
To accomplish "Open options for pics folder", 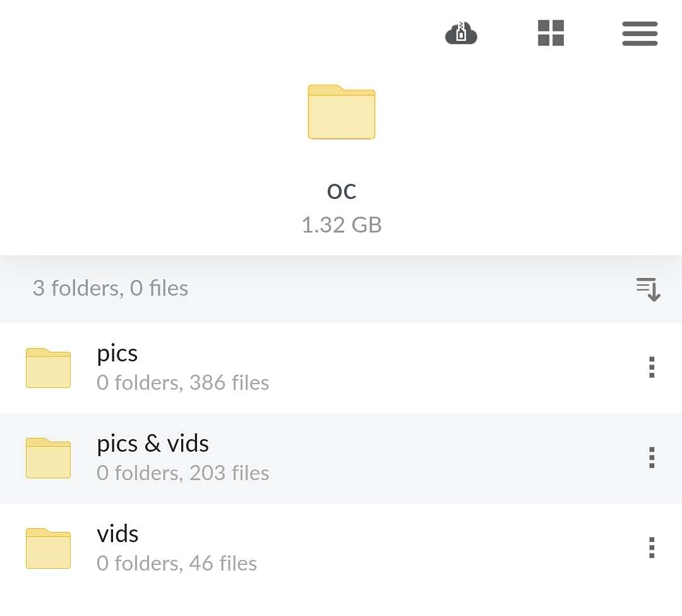I will coord(652,368).
